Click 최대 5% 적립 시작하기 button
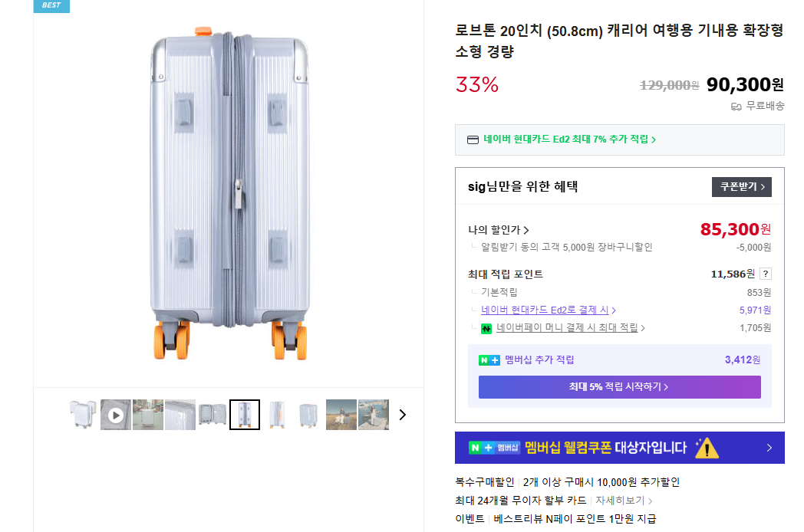 click(619, 387)
